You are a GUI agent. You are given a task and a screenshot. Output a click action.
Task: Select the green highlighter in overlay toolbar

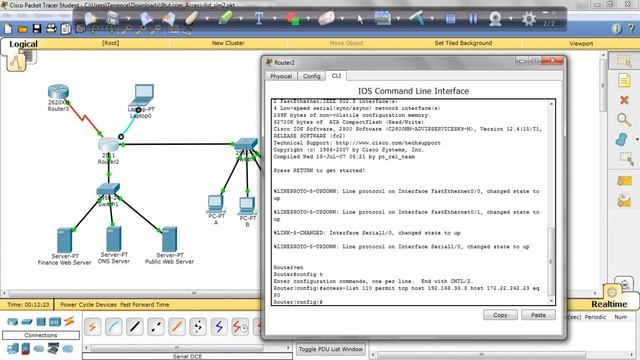[225, 18]
